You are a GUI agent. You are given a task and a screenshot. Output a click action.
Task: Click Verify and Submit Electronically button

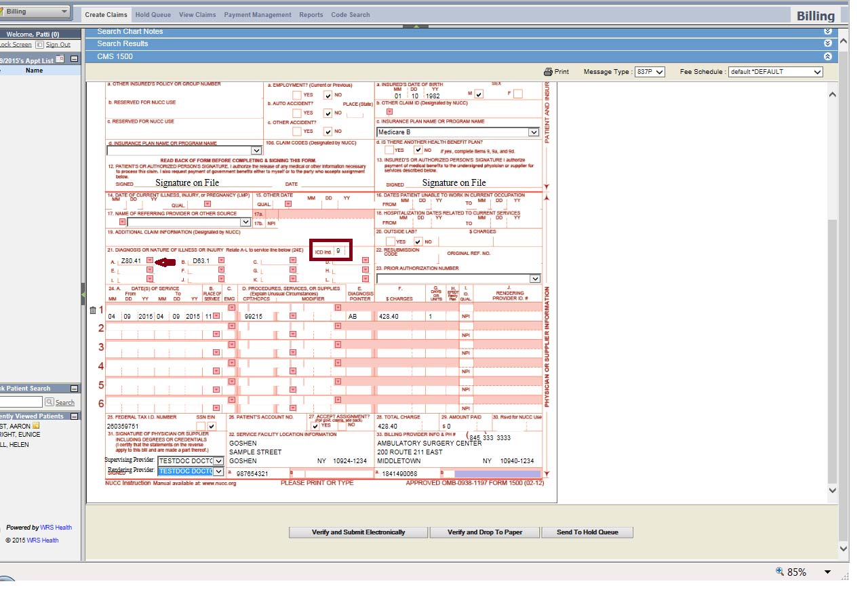point(358,532)
